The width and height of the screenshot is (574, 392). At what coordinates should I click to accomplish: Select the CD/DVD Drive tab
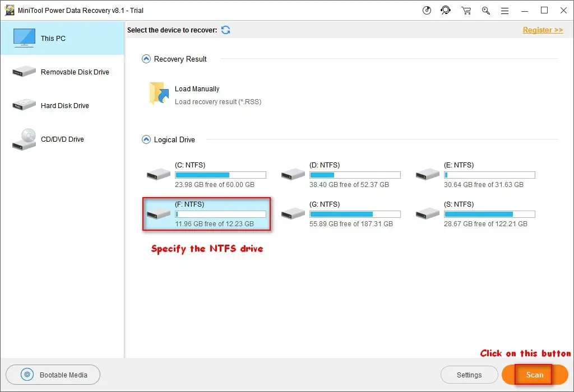62,139
